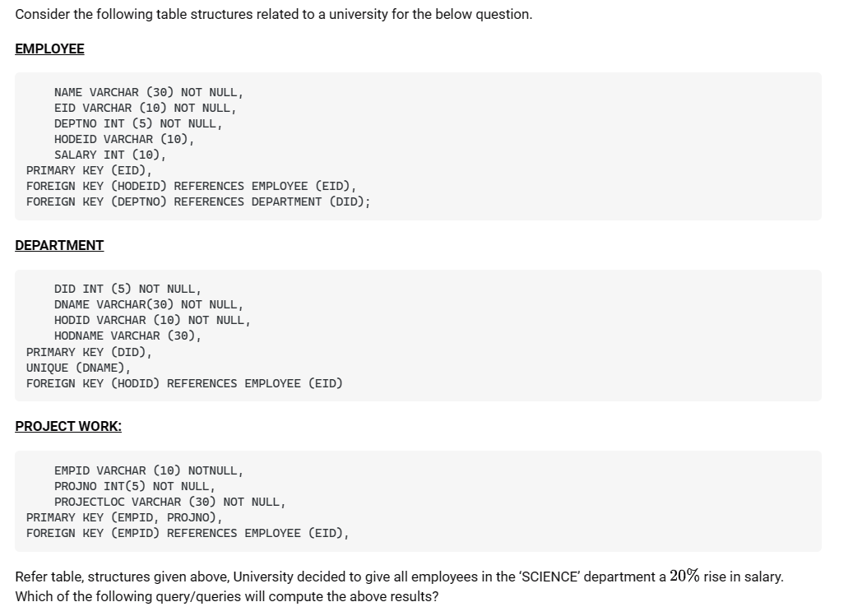This screenshot has width=853, height=616.
Task: Click the DNAME VARCHAR(30) NOT NULL line
Action: [x=148, y=304]
